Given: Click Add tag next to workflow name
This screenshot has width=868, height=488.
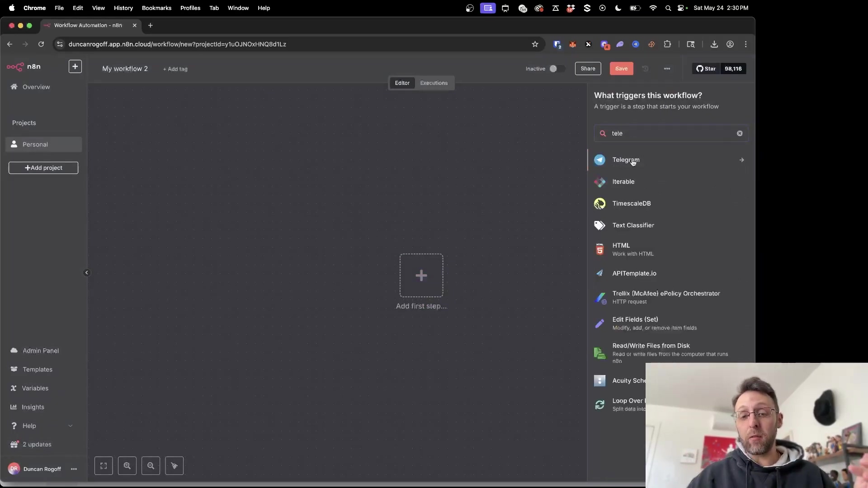Looking at the screenshot, I should point(175,69).
